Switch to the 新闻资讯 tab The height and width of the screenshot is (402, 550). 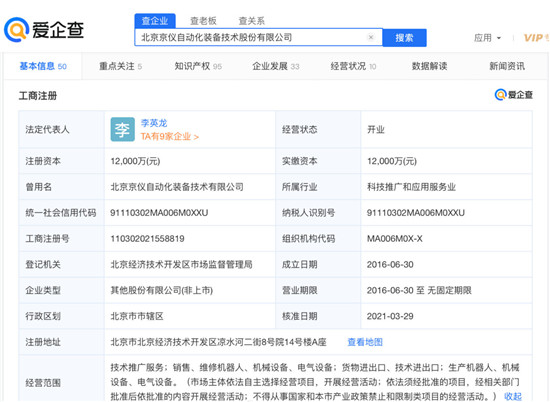click(507, 66)
